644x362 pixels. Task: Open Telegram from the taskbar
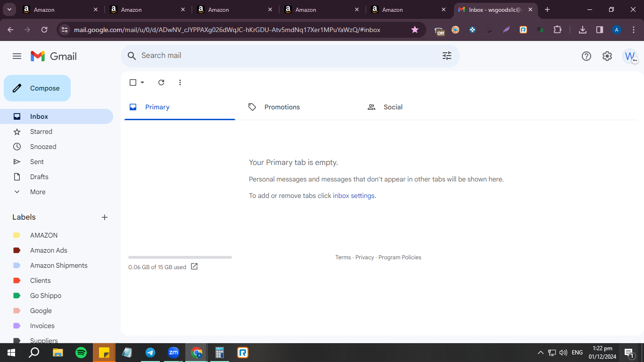click(x=150, y=353)
